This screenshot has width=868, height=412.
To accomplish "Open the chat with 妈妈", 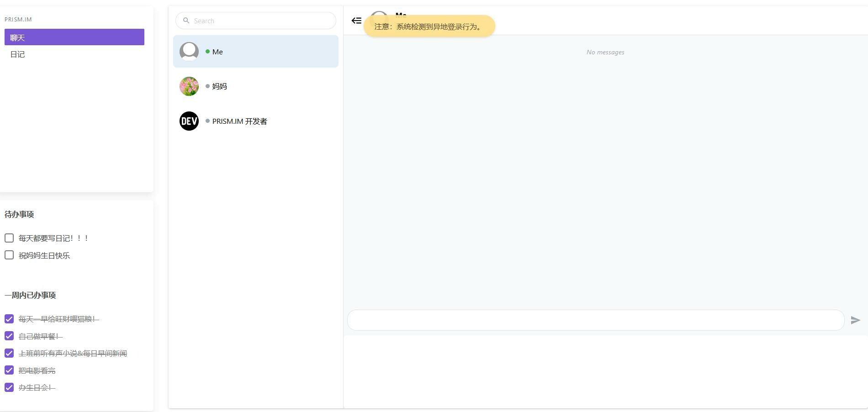I will tap(219, 86).
